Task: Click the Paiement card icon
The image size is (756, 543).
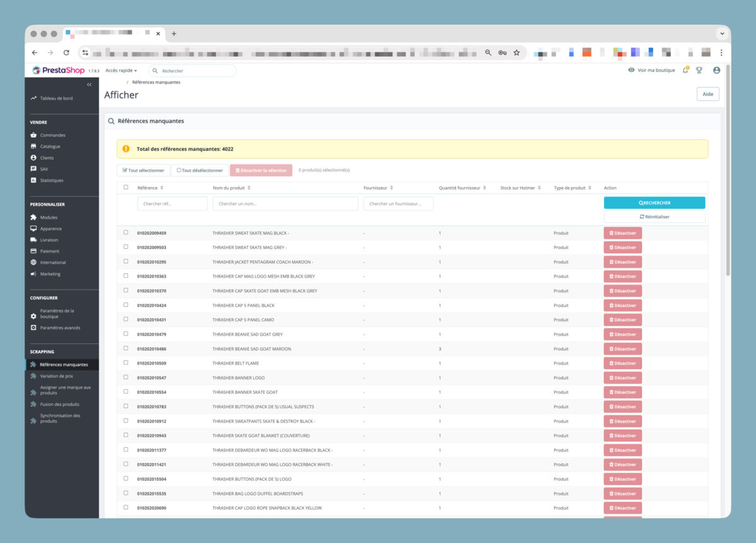Action: [x=33, y=251]
